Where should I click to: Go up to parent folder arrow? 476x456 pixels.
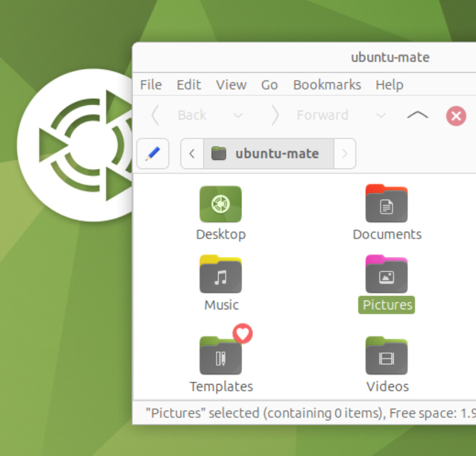pos(418,115)
